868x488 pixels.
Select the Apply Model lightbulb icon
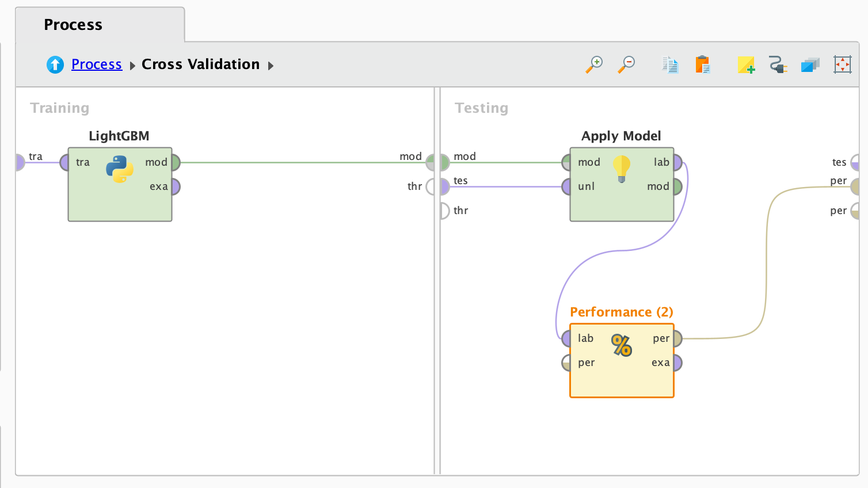[x=622, y=169]
